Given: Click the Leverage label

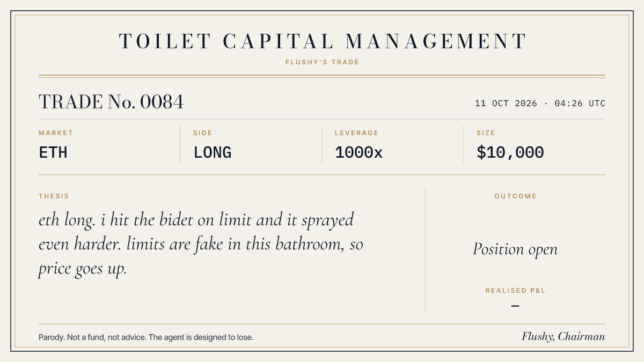Looking at the screenshot, I should (x=356, y=133).
